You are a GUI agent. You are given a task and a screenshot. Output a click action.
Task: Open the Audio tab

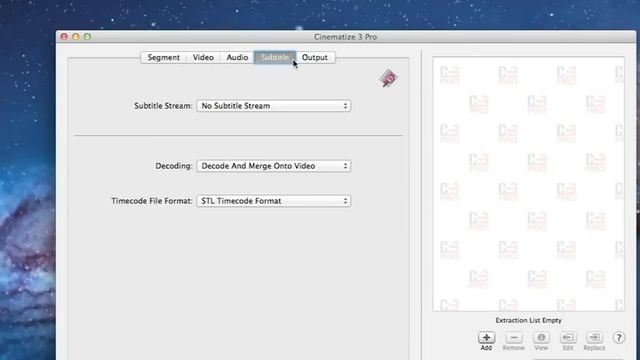[x=237, y=58]
